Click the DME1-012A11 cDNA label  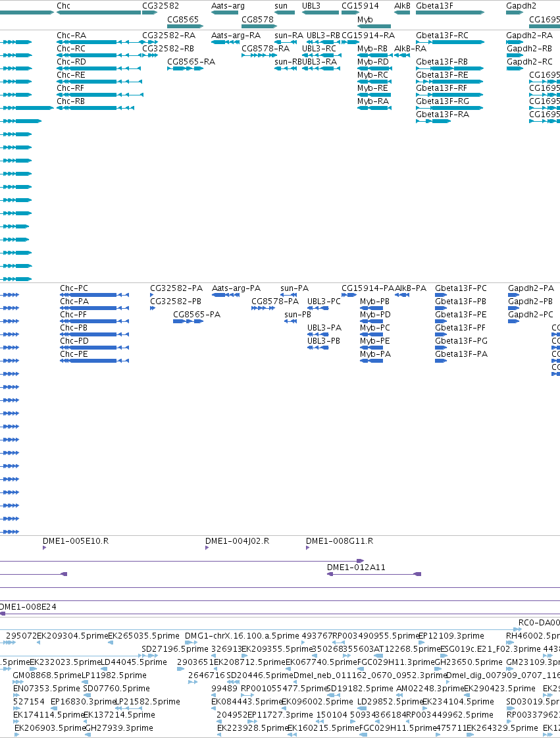click(x=356, y=567)
